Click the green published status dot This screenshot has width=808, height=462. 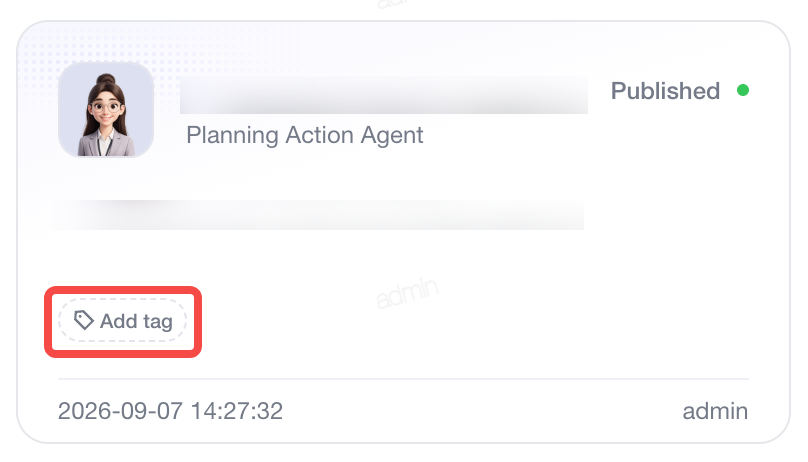[743, 90]
